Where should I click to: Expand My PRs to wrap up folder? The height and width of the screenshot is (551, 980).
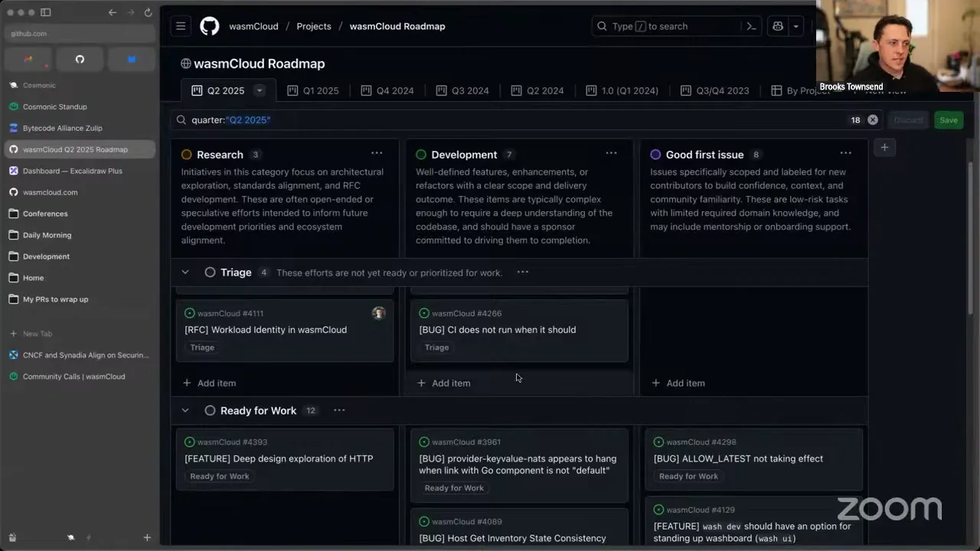(x=80, y=299)
